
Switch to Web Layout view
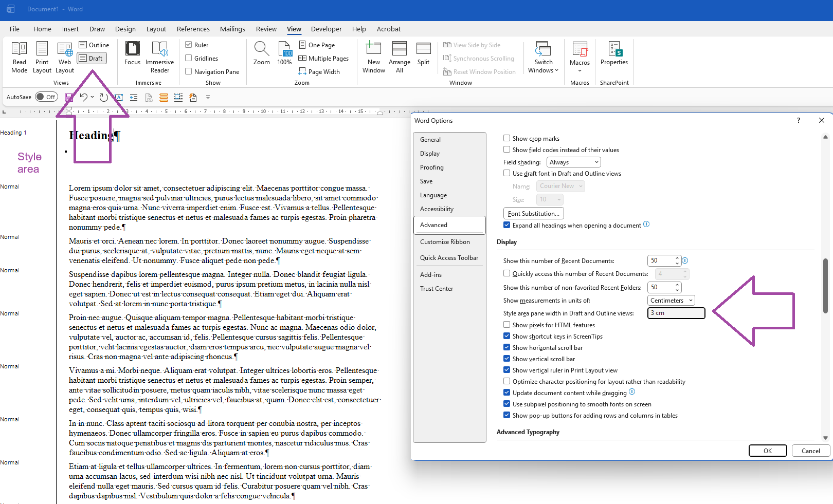65,58
